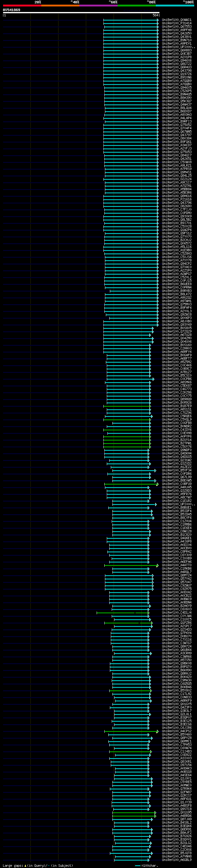Click the =100char. scale legend

click(146, 865)
